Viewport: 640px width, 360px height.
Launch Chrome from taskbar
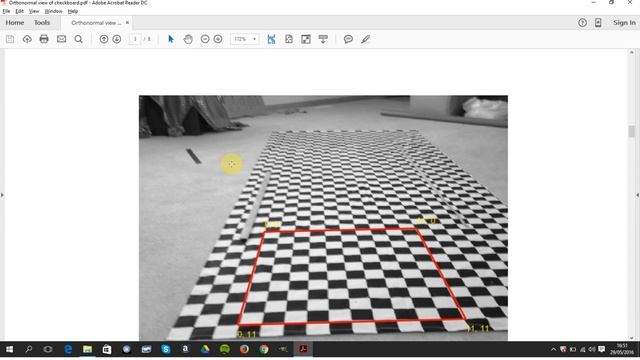tap(264, 349)
